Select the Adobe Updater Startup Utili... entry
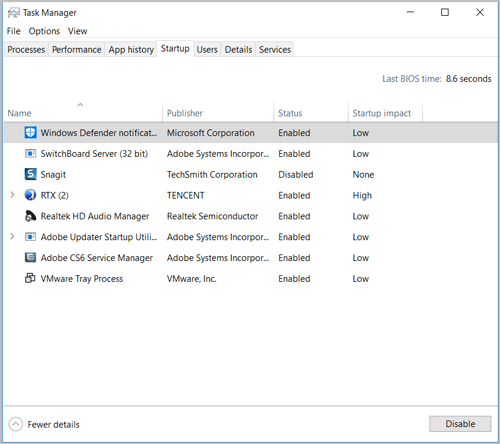 99,237
